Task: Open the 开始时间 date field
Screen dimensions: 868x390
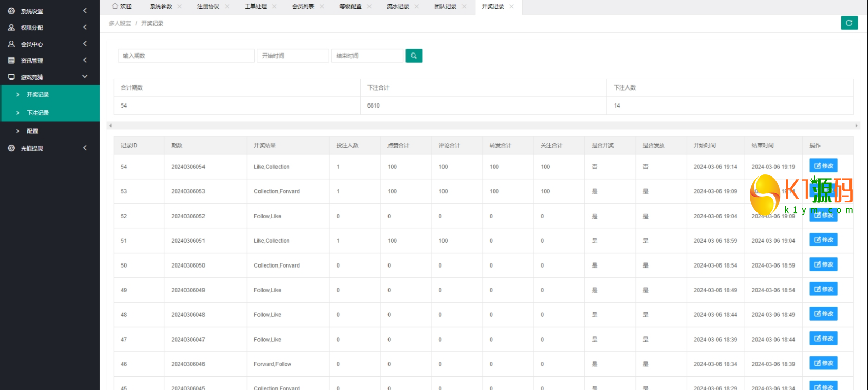Action: pos(292,56)
